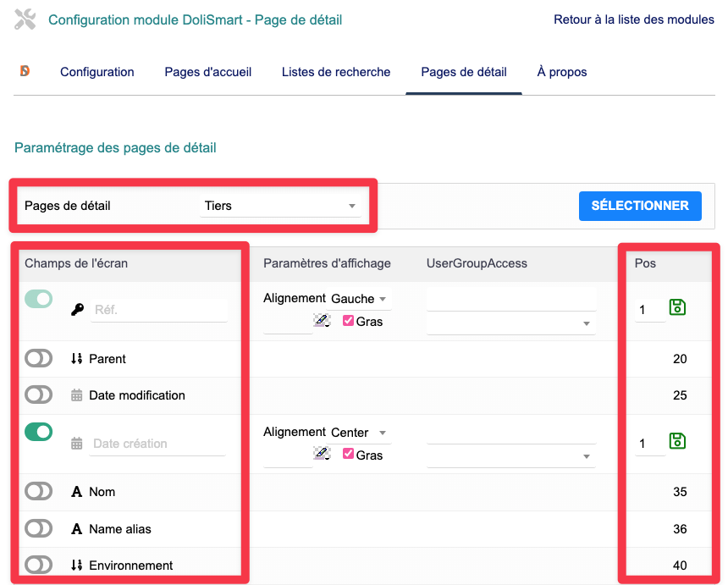Click the text icon beside Nom
The image size is (728, 585).
coord(77,492)
